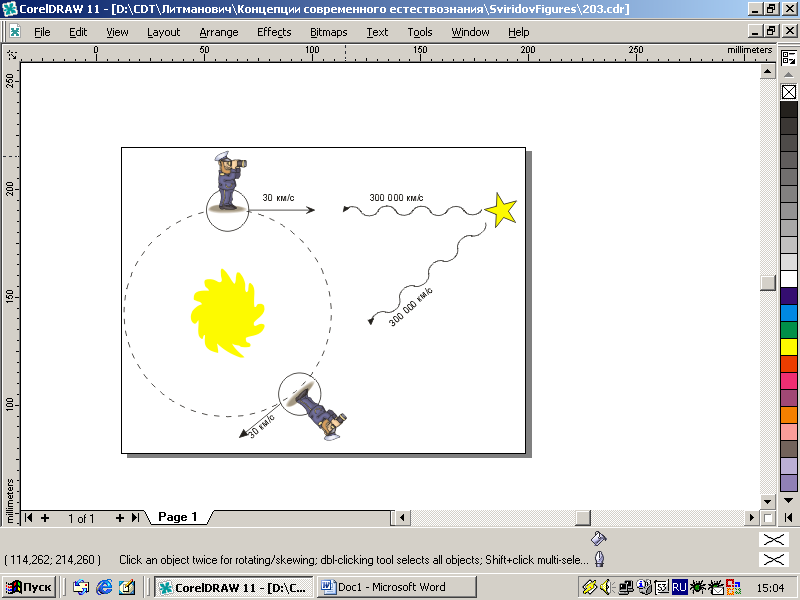Viewport: 800px width, 600px height.
Task: Go to first page with navigator button
Action: pyautogui.click(x=29, y=517)
